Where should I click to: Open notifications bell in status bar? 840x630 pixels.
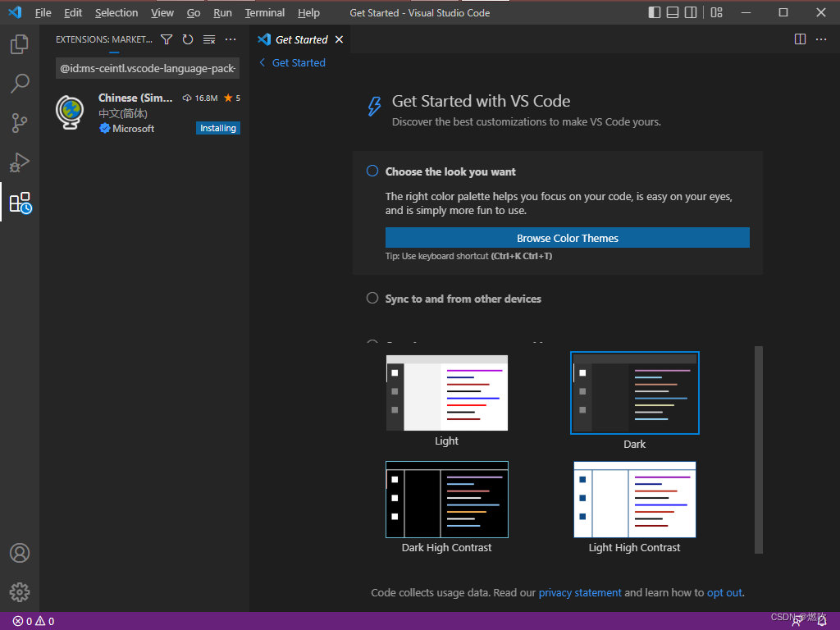tap(821, 622)
